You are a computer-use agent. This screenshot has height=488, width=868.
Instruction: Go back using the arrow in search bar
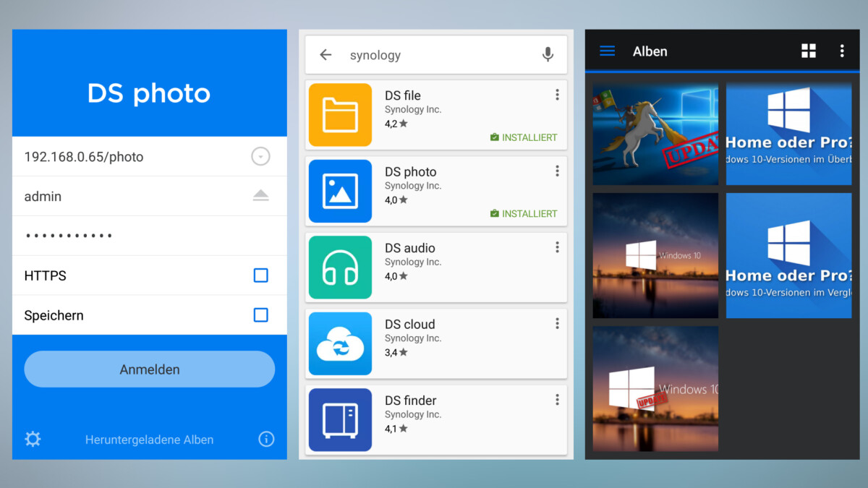[x=325, y=54]
